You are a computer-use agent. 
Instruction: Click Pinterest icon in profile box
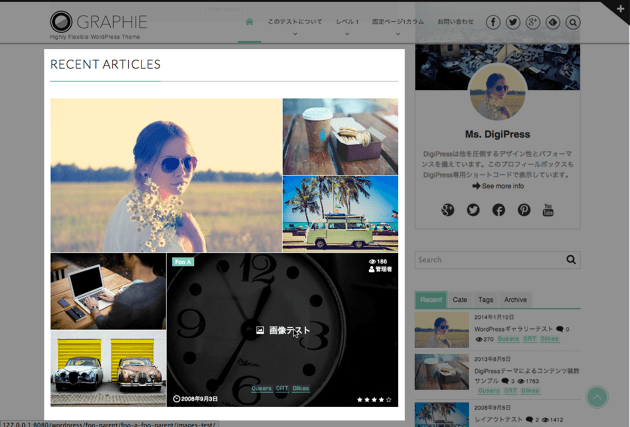(x=524, y=210)
